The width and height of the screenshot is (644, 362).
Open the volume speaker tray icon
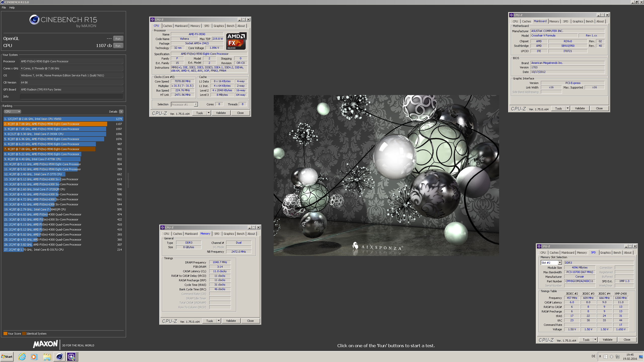point(612,356)
